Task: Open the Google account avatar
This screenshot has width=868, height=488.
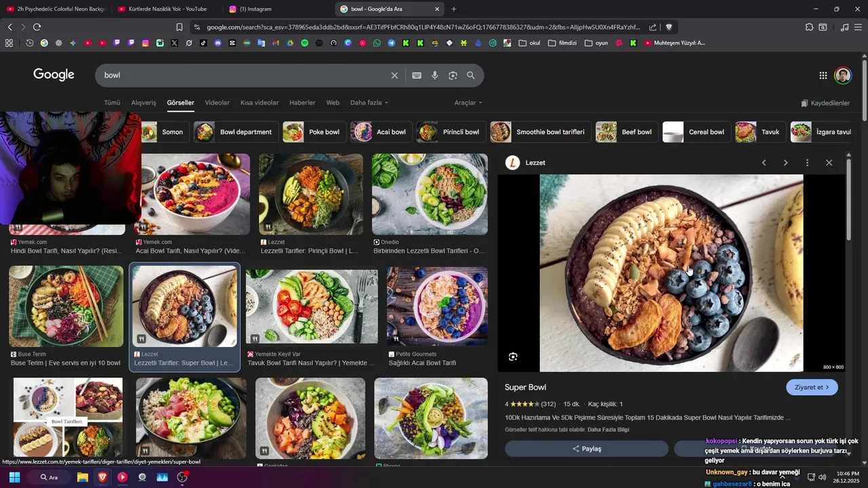Action: pos(843,75)
